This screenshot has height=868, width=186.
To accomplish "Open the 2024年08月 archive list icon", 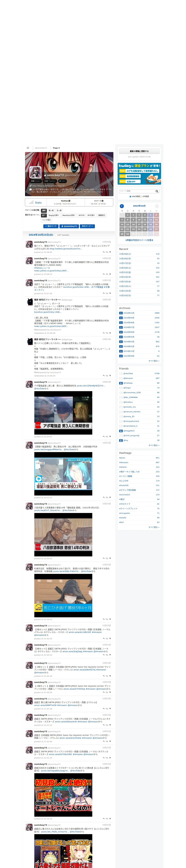I will [121, 322].
